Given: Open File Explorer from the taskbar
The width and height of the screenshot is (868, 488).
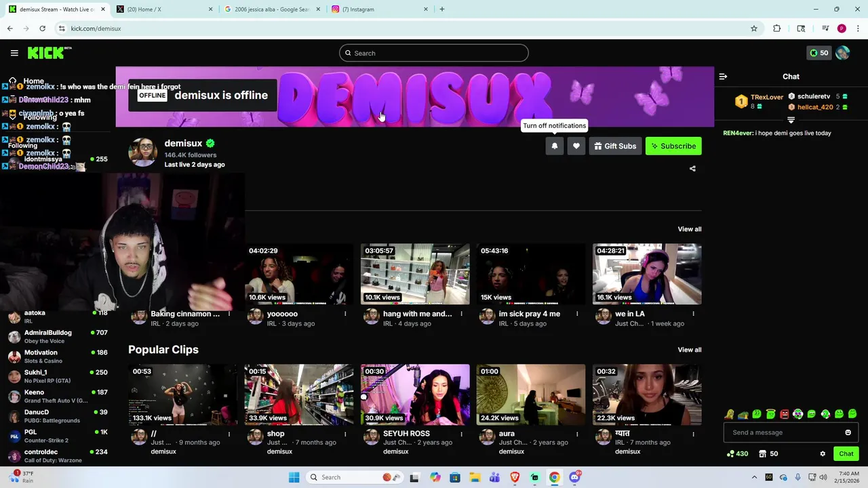Looking at the screenshot, I should tap(475, 477).
